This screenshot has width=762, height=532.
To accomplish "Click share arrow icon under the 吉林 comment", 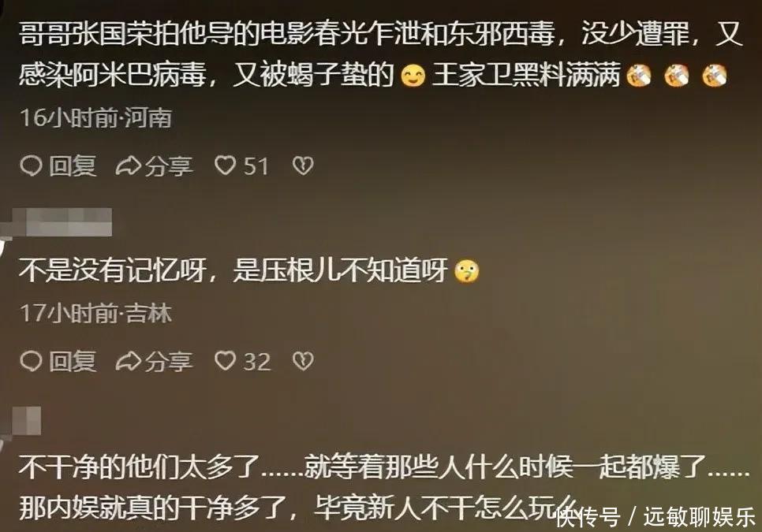I will coord(128,361).
